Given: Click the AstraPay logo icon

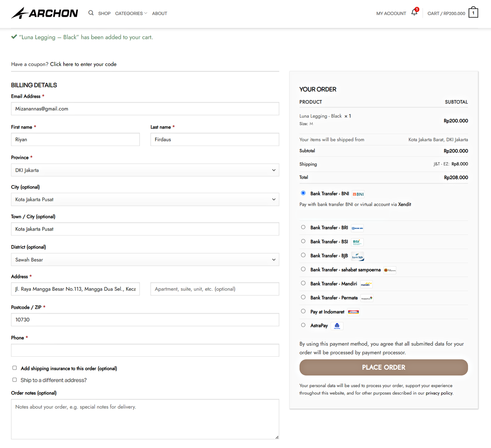Looking at the screenshot, I should [337, 326].
